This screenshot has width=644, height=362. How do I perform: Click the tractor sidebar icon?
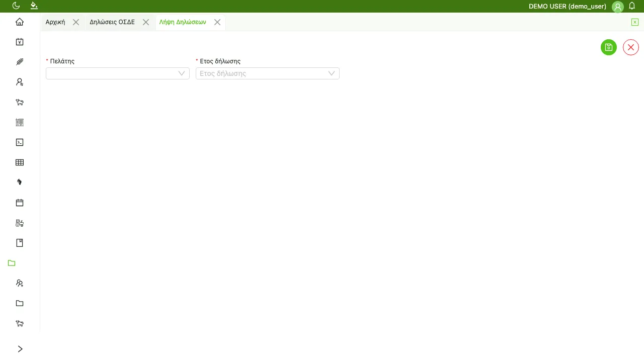pyautogui.click(x=20, y=223)
